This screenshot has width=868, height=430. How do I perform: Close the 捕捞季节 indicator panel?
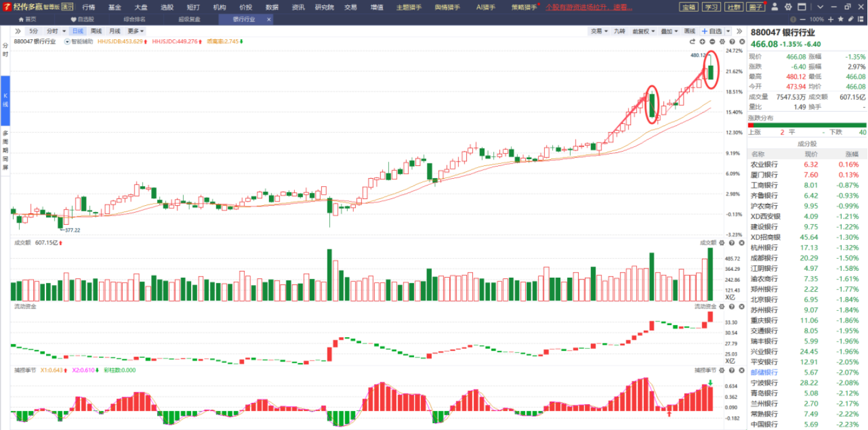click(x=741, y=370)
